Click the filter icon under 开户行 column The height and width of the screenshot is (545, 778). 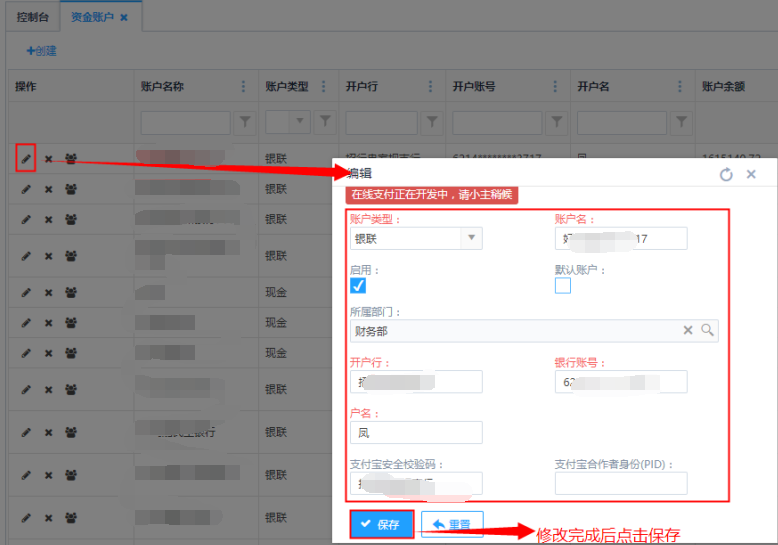431,122
